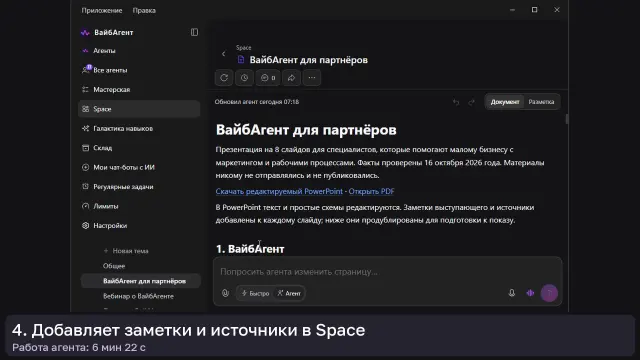
Task: Share the page with arrow button
Action: (x=291, y=78)
